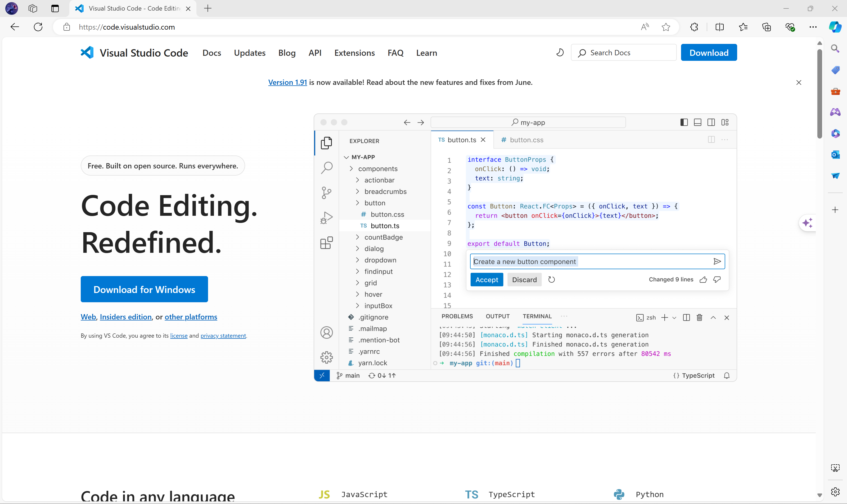Open the Accounts icon above the gear
This screenshot has width=847, height=504.
click(327, 332)
